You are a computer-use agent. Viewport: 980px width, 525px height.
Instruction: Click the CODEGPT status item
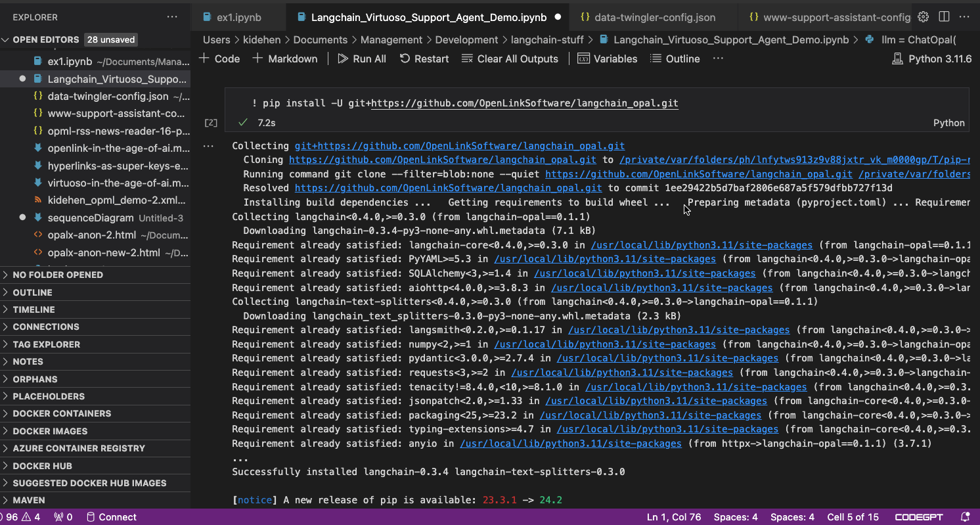pos(920,517)
